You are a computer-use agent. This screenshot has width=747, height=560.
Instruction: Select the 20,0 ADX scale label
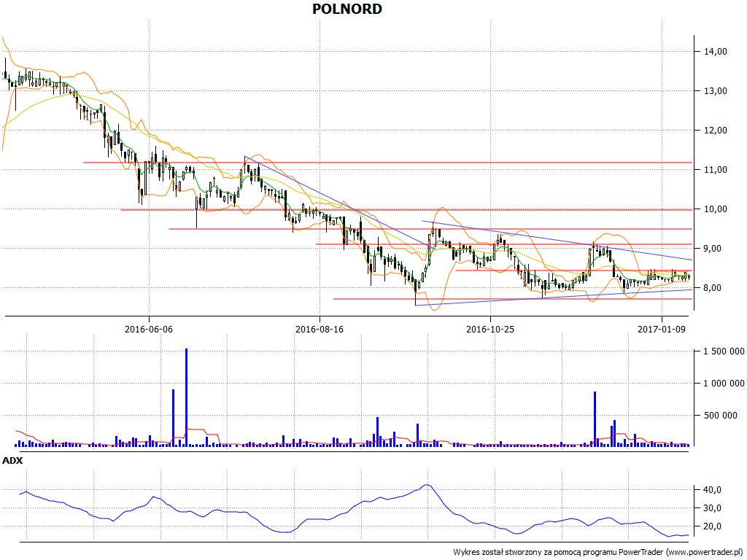coord(712,526)
